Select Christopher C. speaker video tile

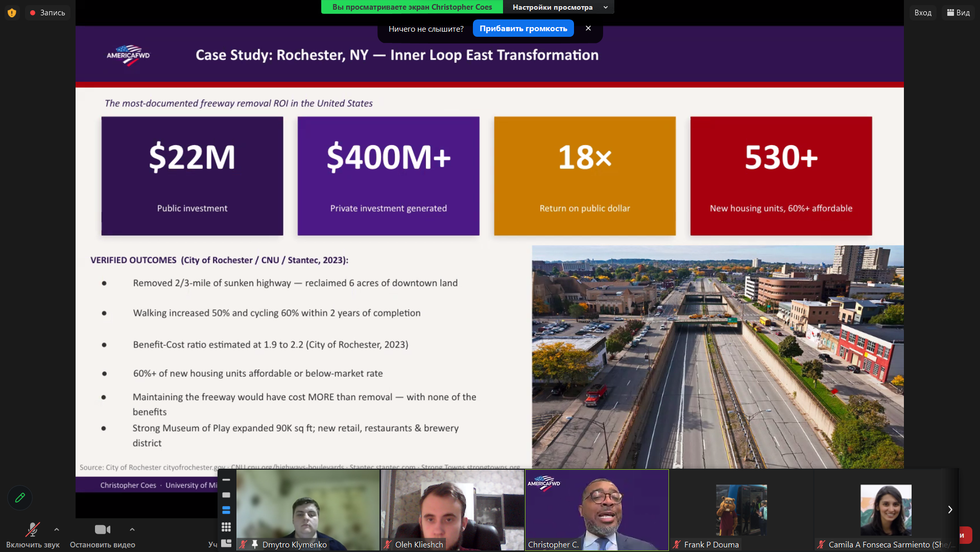[x=596, y=509]
